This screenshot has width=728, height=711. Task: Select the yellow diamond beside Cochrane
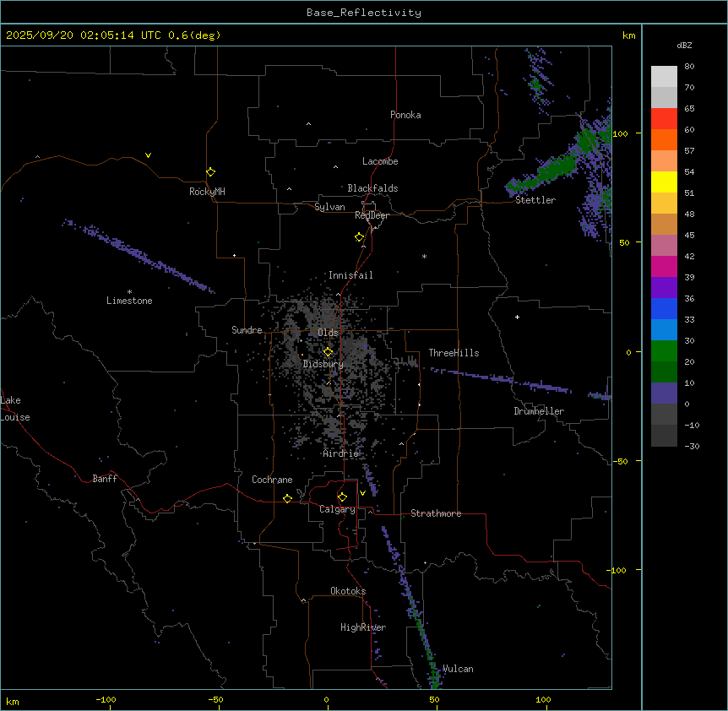pos(287,498)
